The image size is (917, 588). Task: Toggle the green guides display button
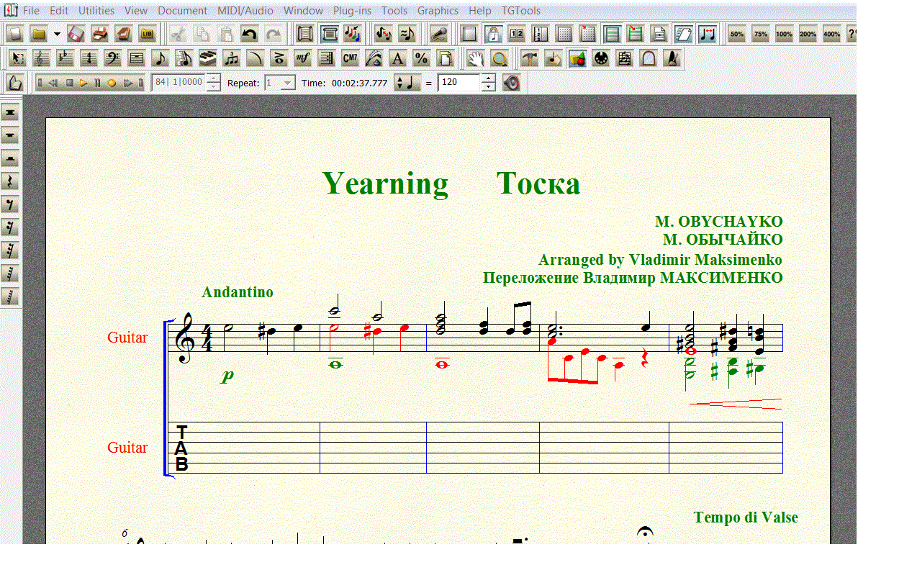tap(611, 34)
